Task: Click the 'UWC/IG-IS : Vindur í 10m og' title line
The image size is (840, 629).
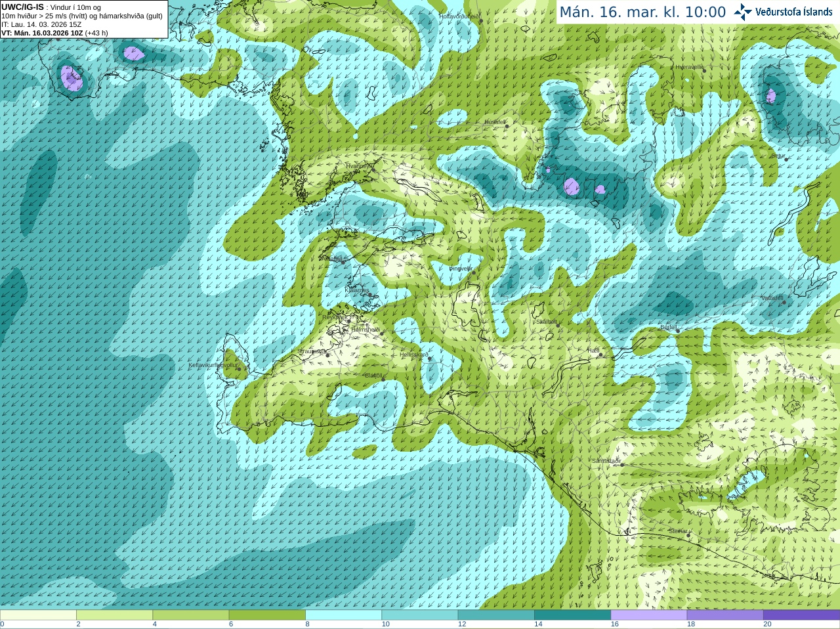Action: click(51, 7)
